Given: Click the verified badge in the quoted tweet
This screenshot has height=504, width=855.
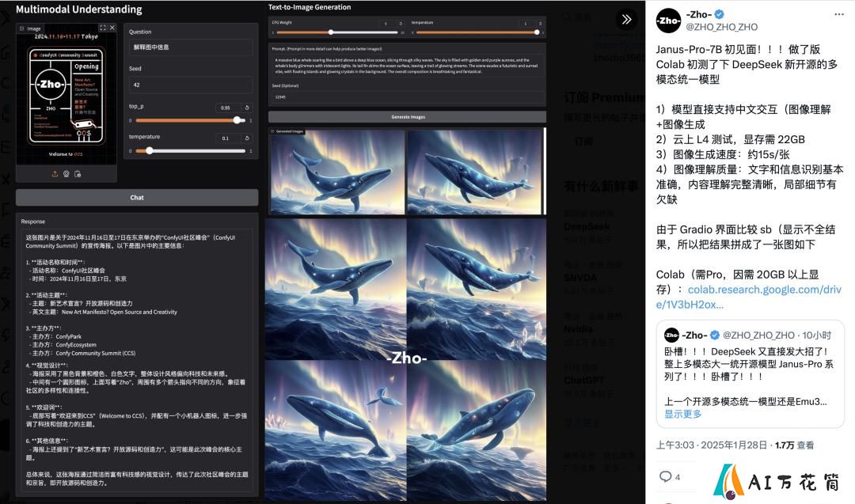Looking at the screenshot, I should tap(714, 335).
